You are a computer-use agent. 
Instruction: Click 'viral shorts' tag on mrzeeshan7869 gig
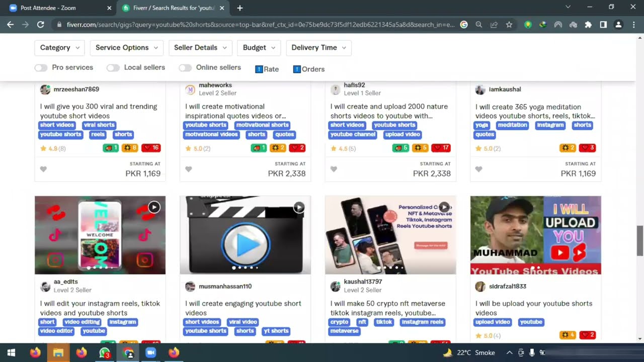click(x=99, y=125)
